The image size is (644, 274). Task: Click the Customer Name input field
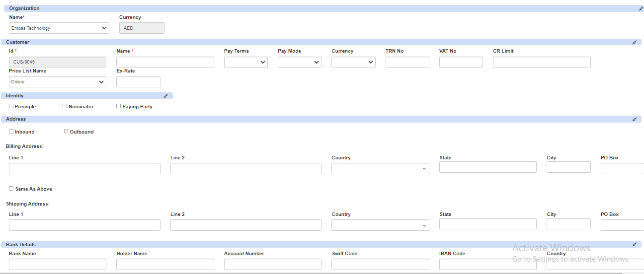point(165,62)
